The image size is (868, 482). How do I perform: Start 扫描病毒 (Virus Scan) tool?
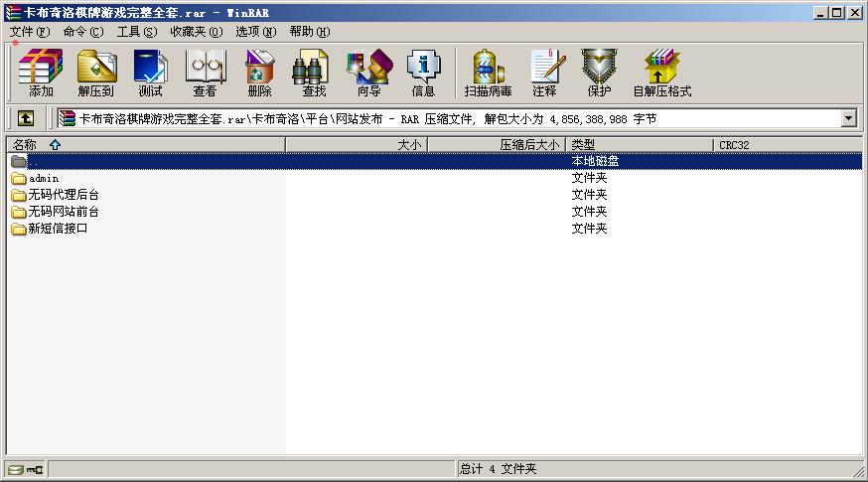488,74
